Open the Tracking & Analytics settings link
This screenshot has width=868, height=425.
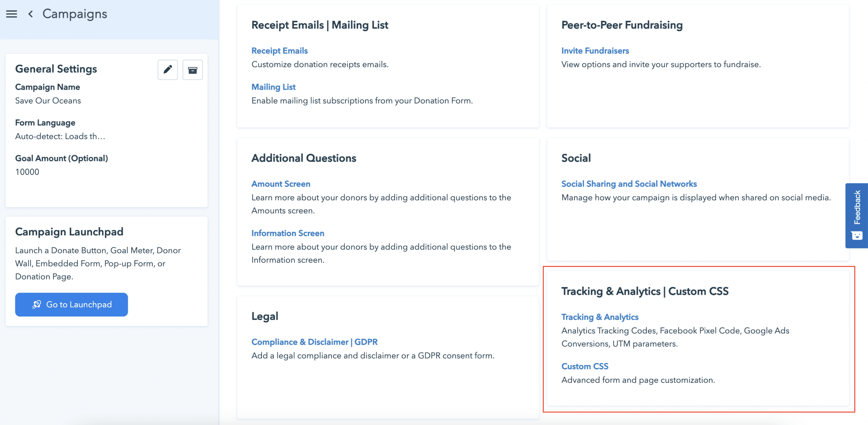600,317
